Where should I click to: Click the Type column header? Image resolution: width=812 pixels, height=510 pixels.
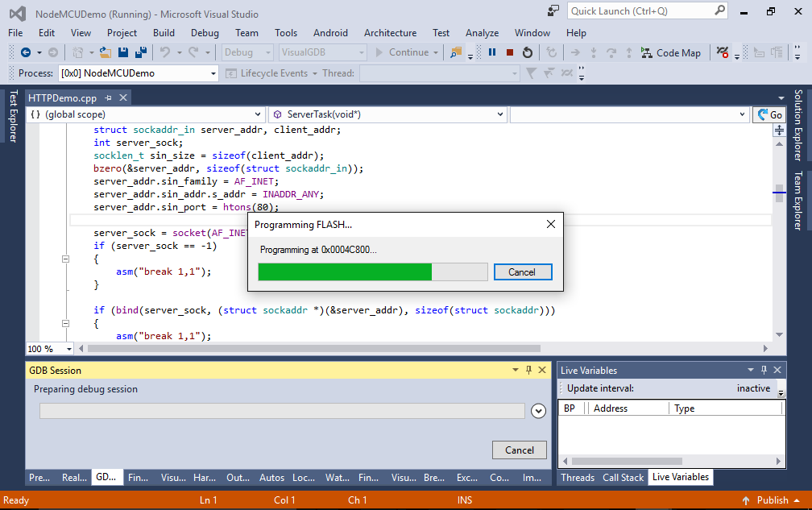pyautogui.click(x=725, y=408)
